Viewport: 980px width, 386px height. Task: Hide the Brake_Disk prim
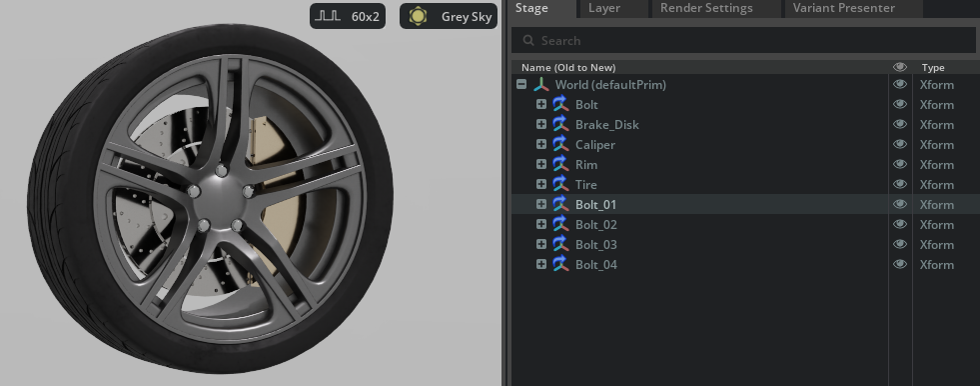900,124
